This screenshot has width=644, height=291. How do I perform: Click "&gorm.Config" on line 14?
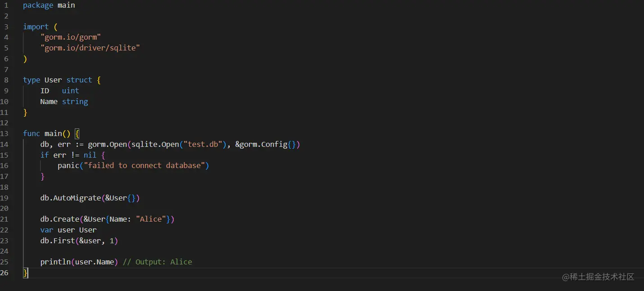[261, 144]
